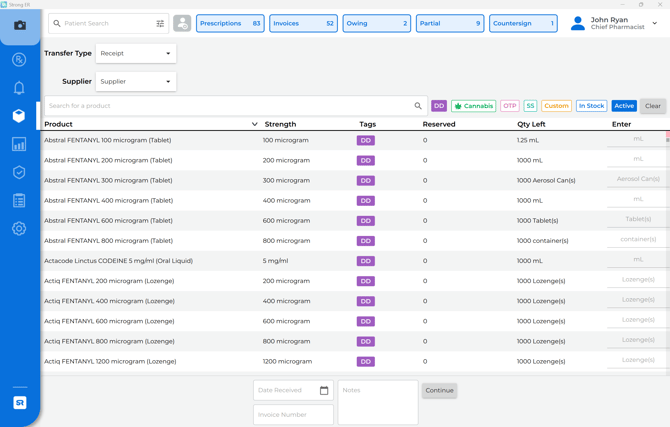Viewport: 670px width, 427px height.
Task: Open the camera icon in sidebar
Action: click(x=19, y=25)
